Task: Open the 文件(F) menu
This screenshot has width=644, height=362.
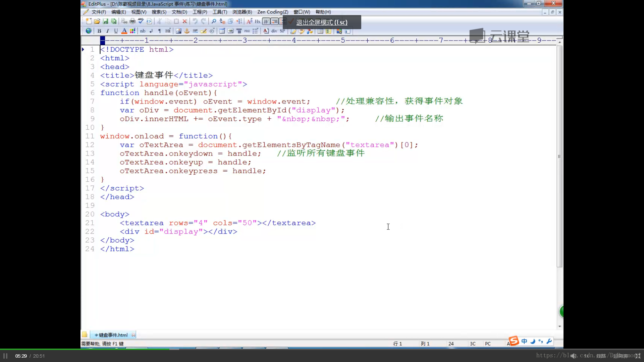Action: click(x=99, y=12)
